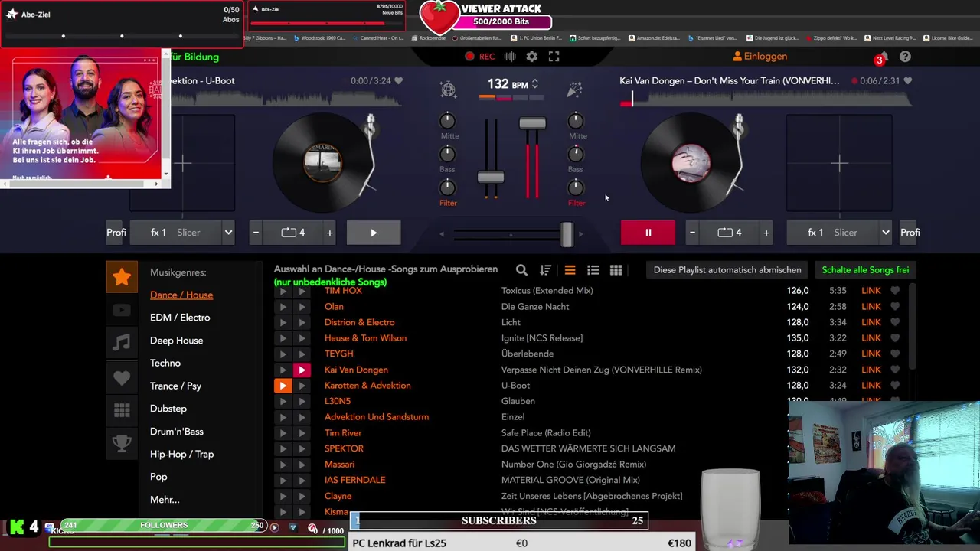Viewport: 980px width, 551px height.
Task: Decrease right deck loop length with minus
Action: tap(692, 233)
